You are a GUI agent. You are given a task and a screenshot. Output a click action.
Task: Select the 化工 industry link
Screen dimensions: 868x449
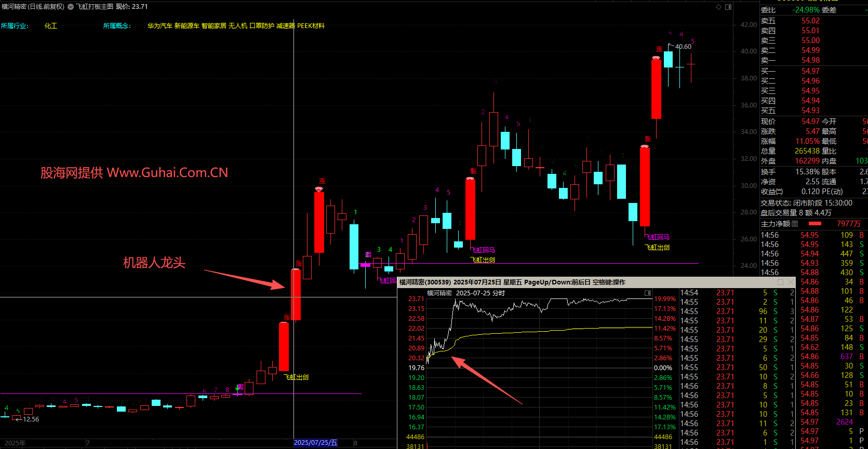pyautogui.click(x=51, y=25)
